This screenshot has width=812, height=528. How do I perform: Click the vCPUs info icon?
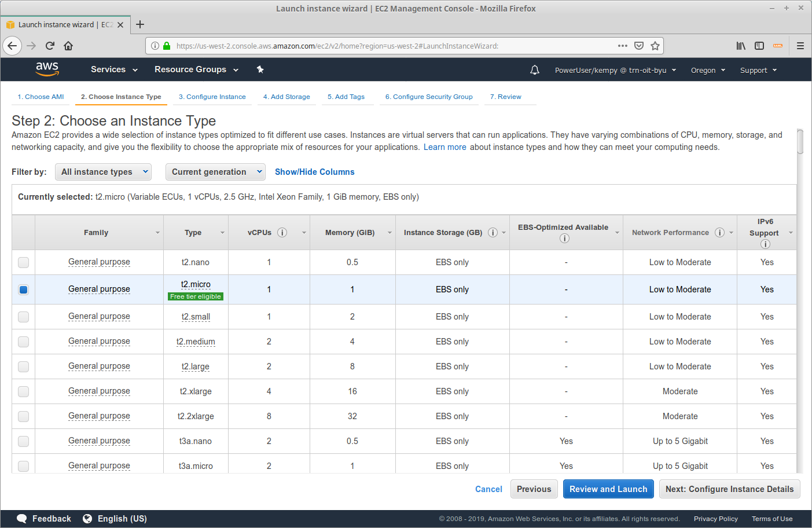(282, 232)
